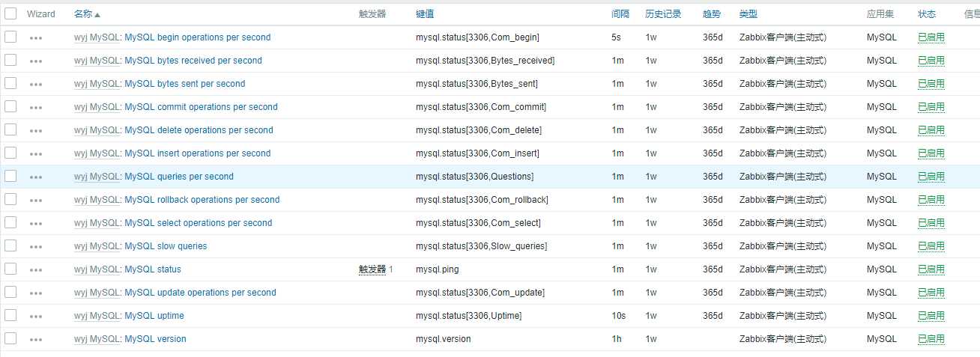Sort items by 间隔 column header
Image resolution: width=980 pixels, height=357 pixels.
click(x=620, y=14)
